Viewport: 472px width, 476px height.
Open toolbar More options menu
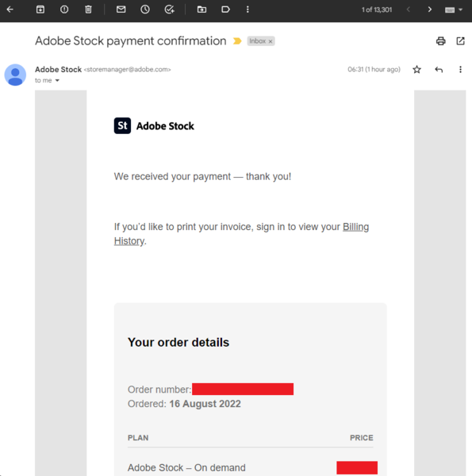248,10
